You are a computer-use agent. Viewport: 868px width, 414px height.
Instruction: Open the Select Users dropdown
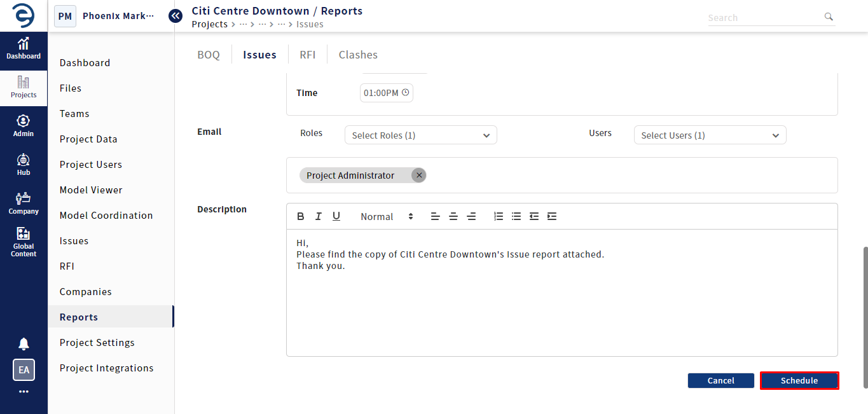[x=710, y=135]
